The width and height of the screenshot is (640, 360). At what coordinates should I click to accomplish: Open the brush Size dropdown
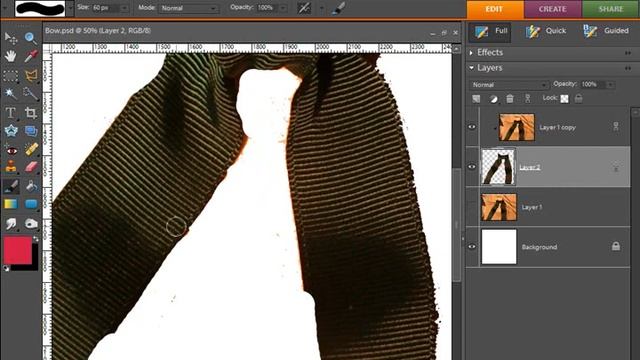point(124,8)
